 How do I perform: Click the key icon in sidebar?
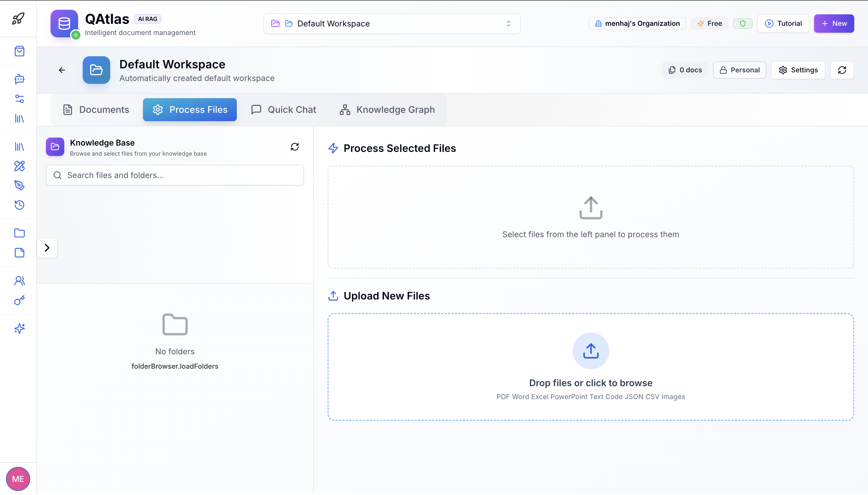19,300
